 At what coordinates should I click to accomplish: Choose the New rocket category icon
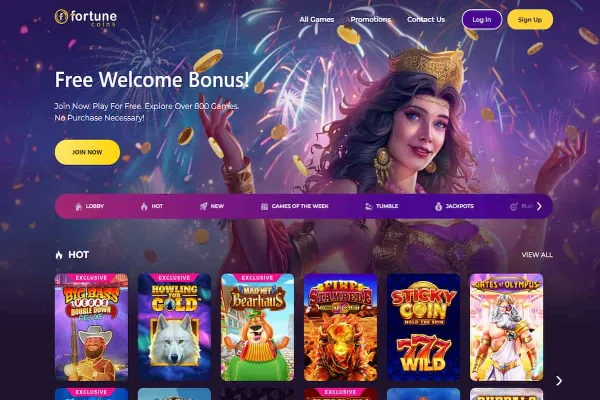coord(204,206)
